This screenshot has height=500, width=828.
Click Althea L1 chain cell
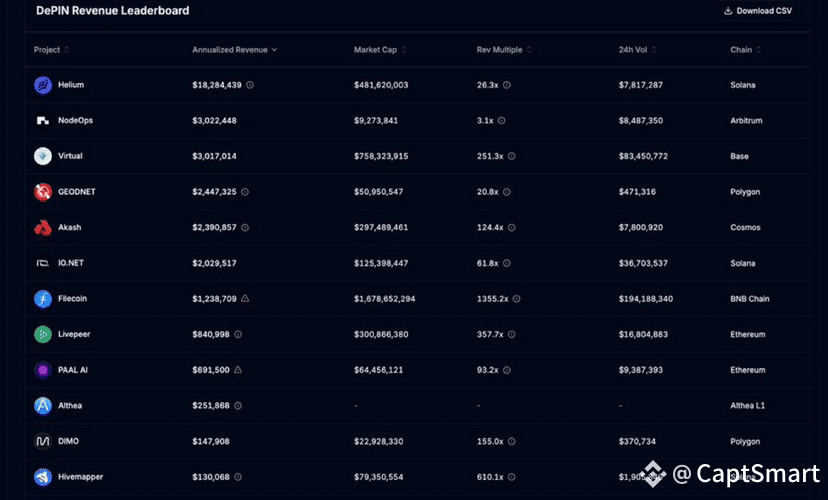click(747, 405)
